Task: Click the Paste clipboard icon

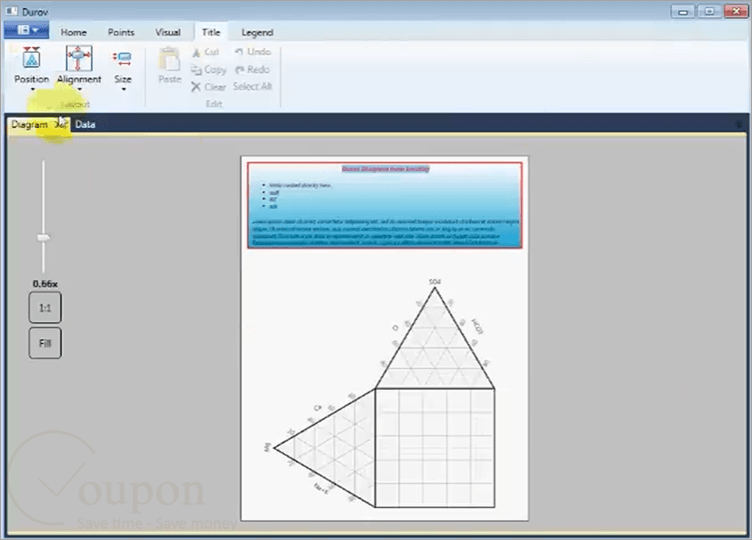Action: [169, 59]
